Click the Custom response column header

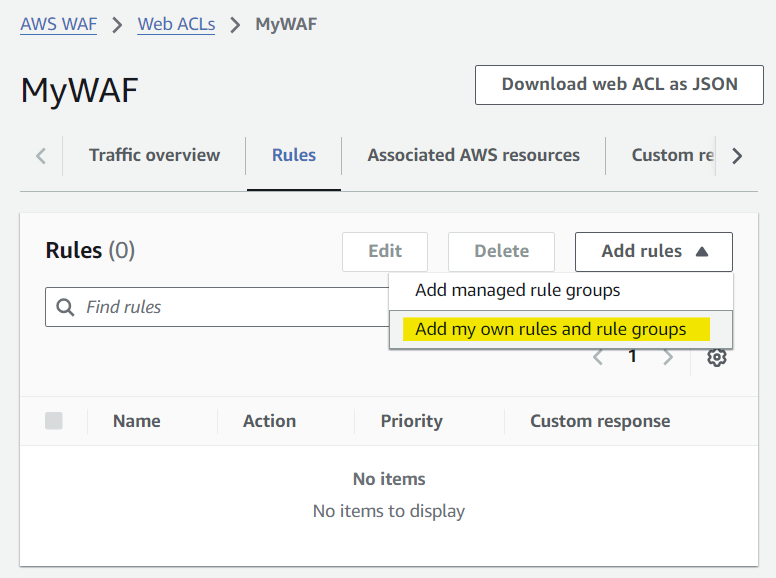coord(600,421)
